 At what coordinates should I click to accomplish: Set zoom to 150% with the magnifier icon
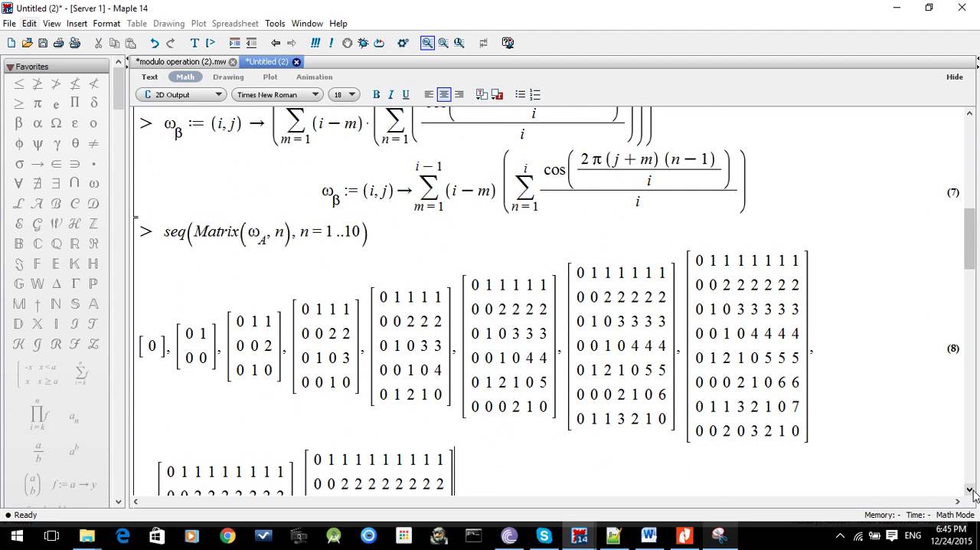(443, 44)
